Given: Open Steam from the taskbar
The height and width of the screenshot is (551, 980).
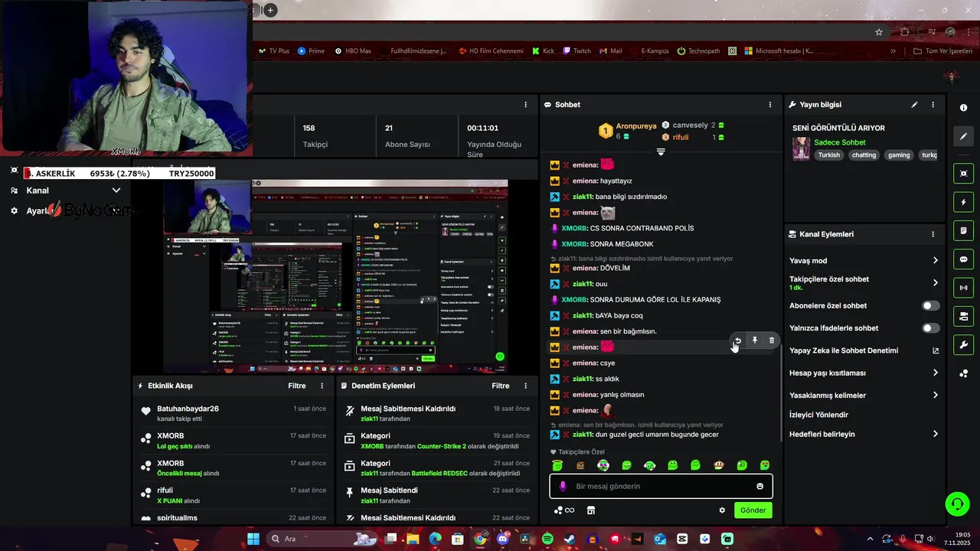Looking at the screenshot, I should (570, 539).
